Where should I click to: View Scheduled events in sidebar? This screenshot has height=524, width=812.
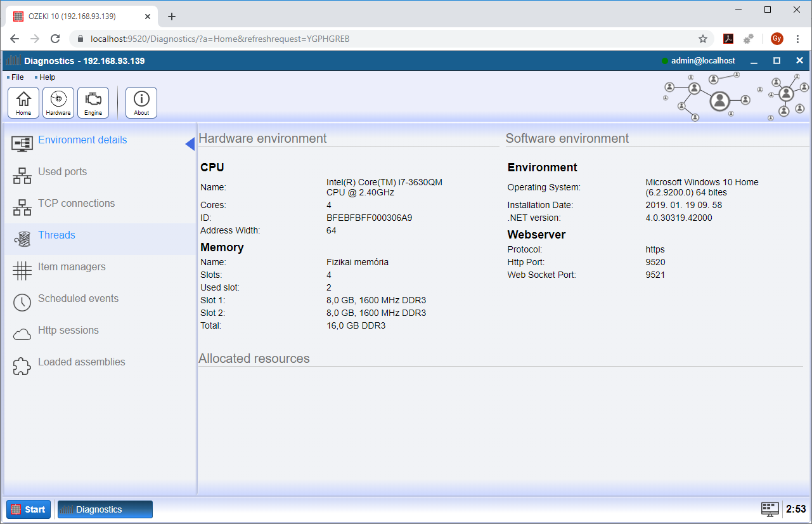(78, 299)
